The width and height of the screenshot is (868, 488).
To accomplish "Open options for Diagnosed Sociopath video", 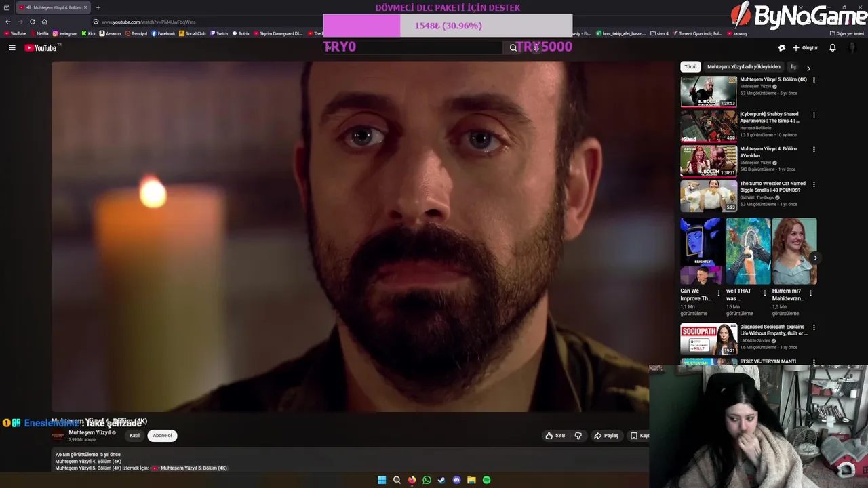I will tap(814, 327).
